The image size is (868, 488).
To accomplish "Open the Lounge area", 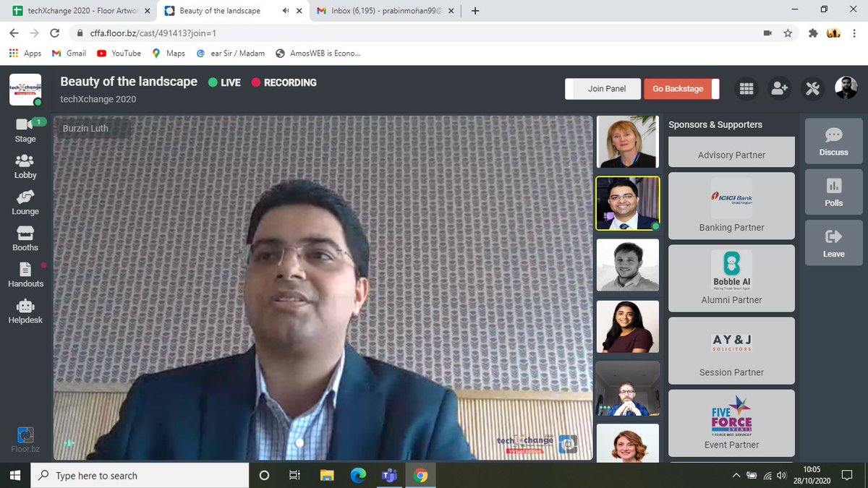I will point(25,202).
